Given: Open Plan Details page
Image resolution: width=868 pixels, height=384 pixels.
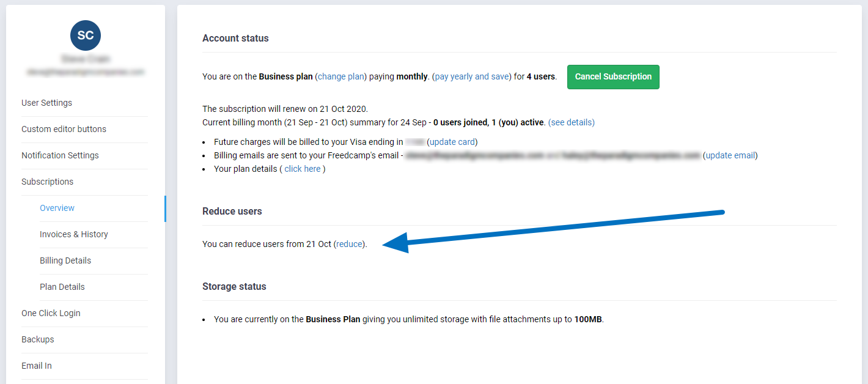Looking at the screenshot, I should (62, 287).
